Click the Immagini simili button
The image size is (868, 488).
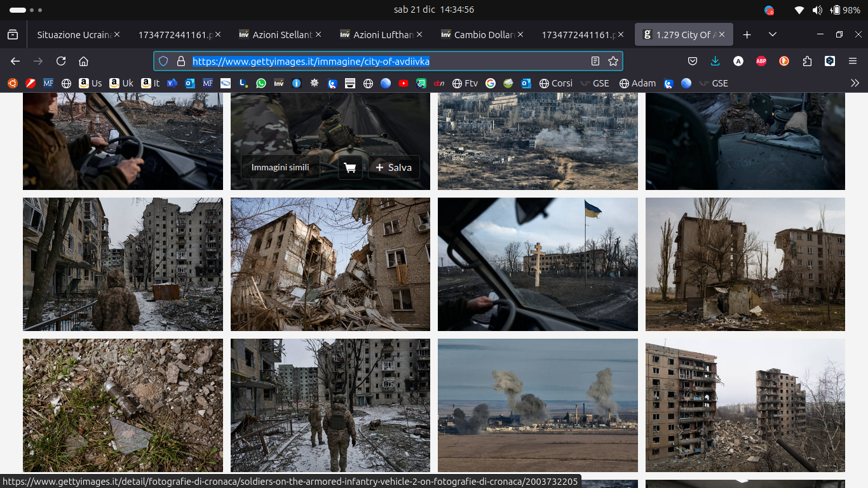point(280,167)
